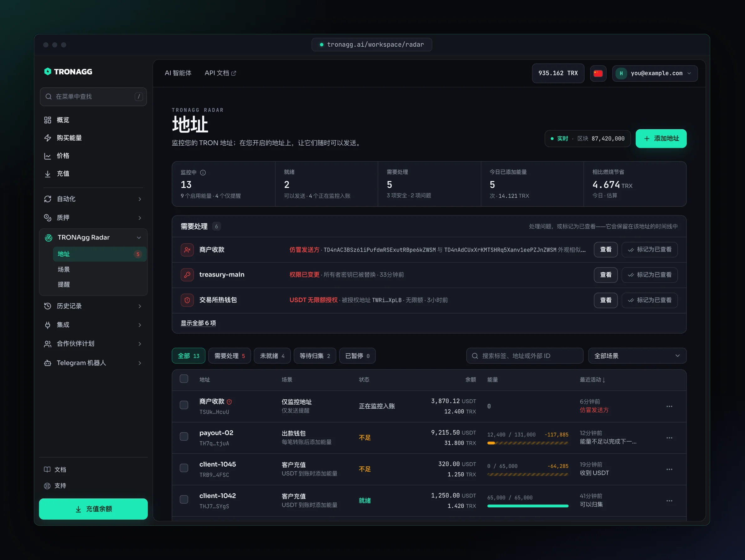This screenshot has width=745, height=560.
Task: Click warning shield beside 商户收款 table row
Action: [229, 402]
